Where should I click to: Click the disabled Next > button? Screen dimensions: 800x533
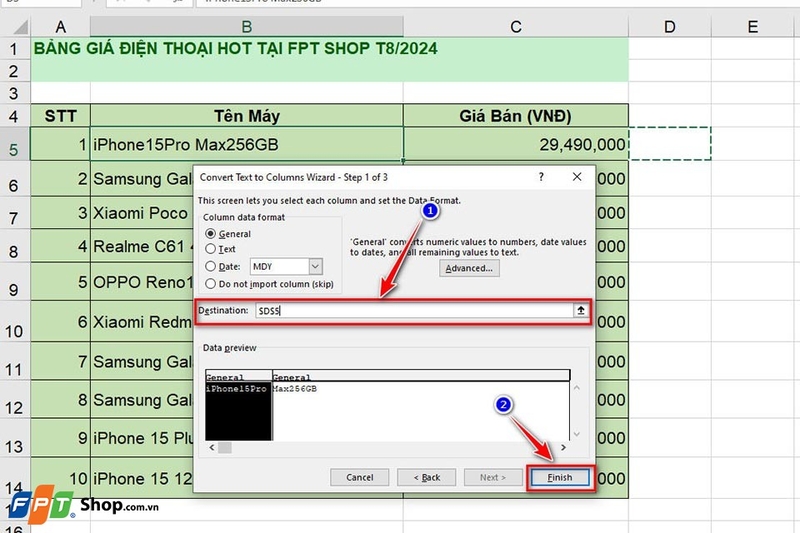pyautogui.click(x=493, y=477)
